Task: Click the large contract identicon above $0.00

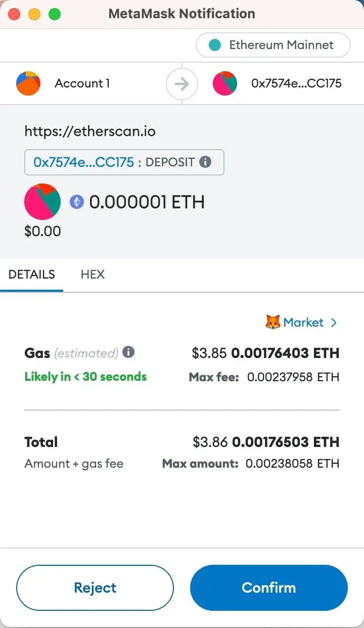Action: click(42, 202)
